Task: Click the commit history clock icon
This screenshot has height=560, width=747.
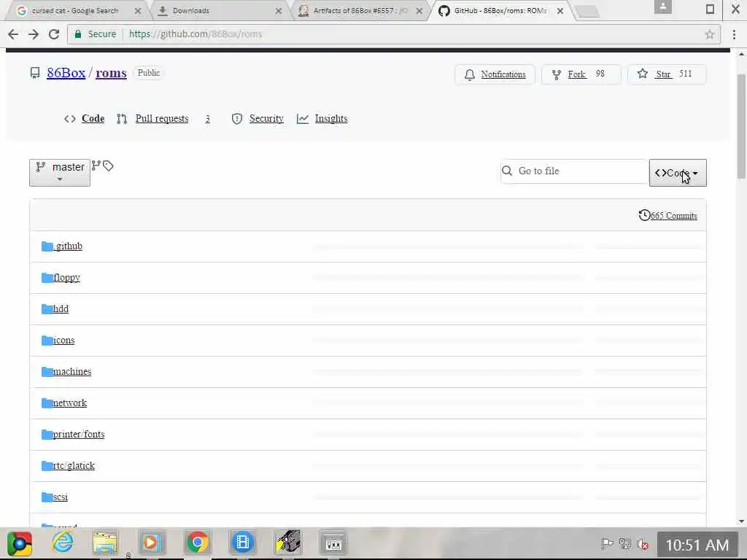Action: [x=644, y=215]
